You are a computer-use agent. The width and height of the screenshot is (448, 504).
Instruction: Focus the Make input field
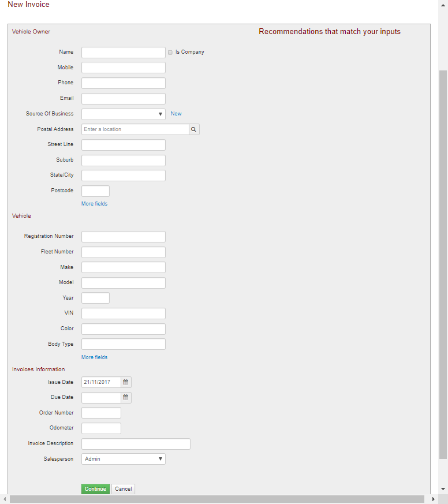(124, 267)
